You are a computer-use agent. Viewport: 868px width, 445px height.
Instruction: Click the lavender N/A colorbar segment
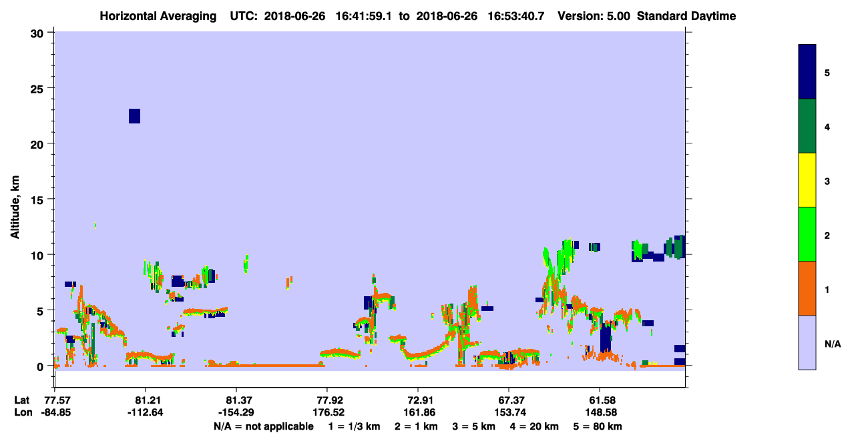coord(807,342)
